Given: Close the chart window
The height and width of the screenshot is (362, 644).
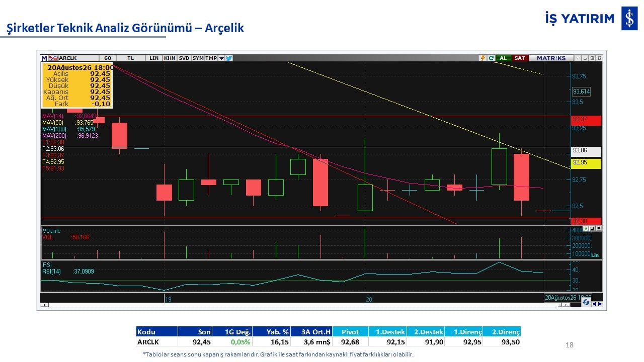Looking at the screenshot, I should 599,58.
